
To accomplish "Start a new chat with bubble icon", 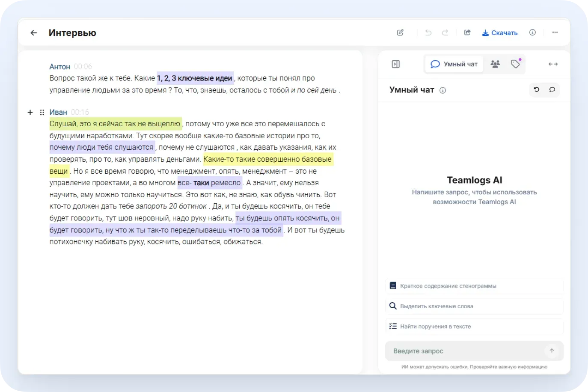I will coord(552,89).
